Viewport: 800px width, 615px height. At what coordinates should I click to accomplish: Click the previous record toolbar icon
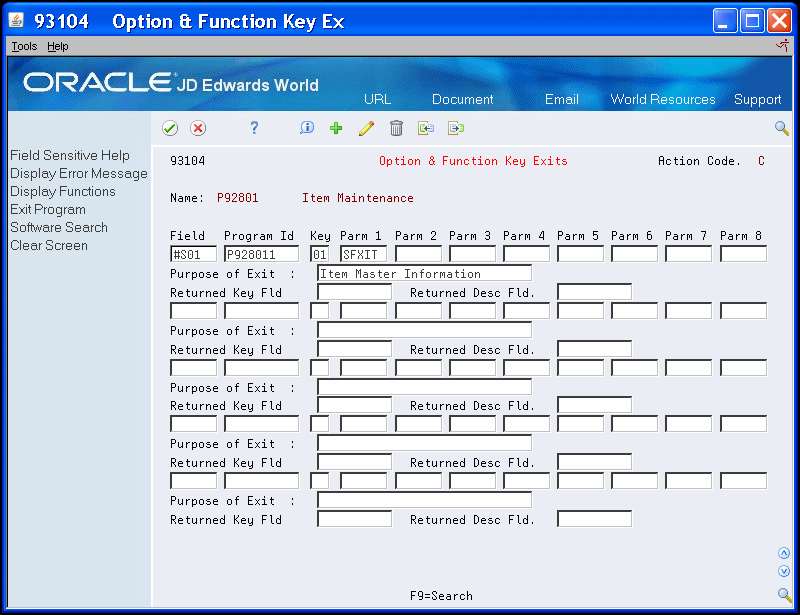(x=425, y=128)
